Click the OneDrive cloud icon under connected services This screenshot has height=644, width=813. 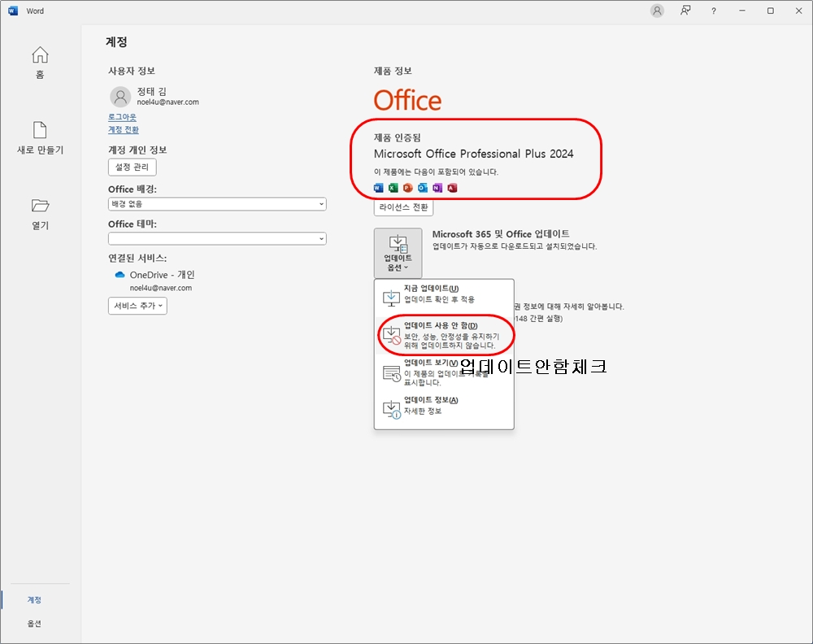120,275
